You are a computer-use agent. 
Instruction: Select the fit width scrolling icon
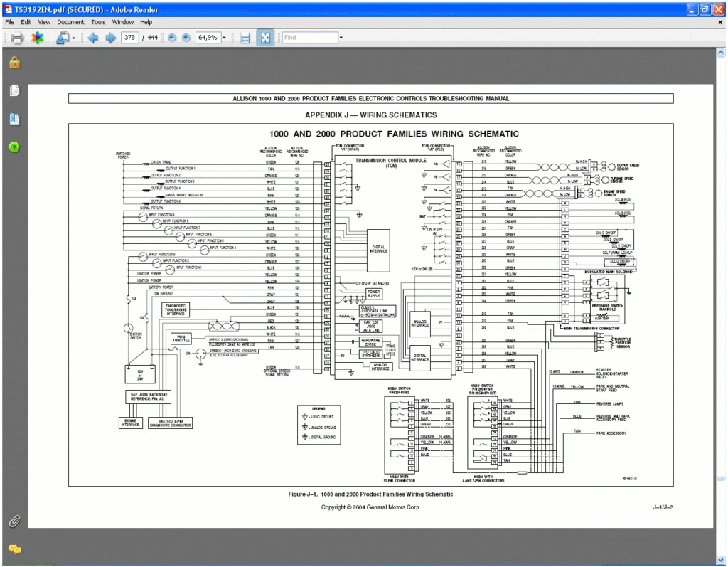[x=245, y=38]
